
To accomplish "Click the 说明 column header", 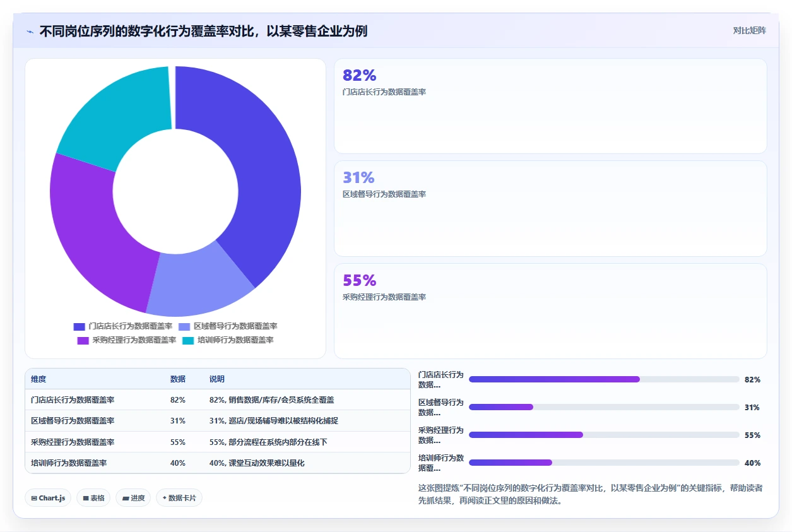I will [x=217, y=379].
